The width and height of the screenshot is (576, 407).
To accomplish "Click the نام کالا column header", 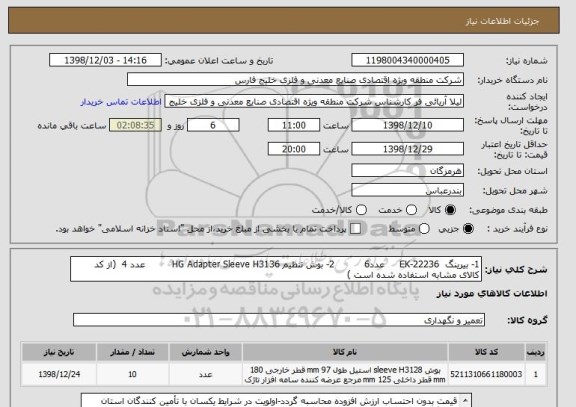I will 345,352.
